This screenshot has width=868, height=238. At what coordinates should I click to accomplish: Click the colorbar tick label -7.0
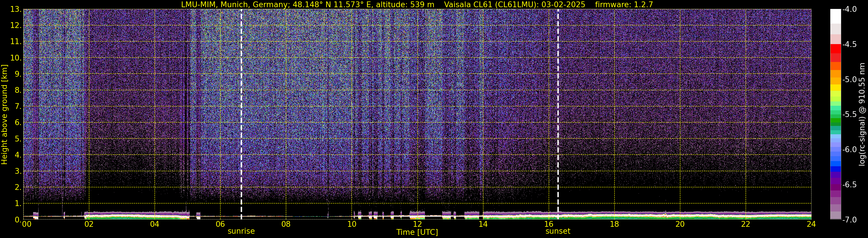(849, 220)
